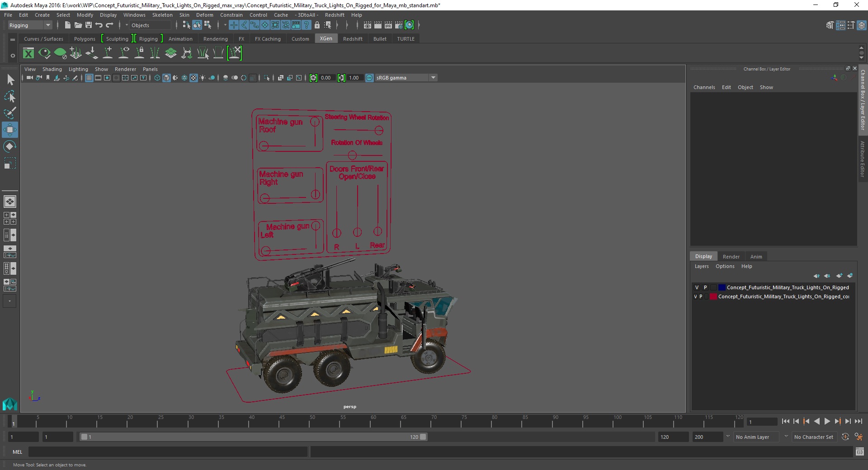Toggle V visibility of Rigged_con layer
Screen dimensions: 868x470
coord(695,296)
